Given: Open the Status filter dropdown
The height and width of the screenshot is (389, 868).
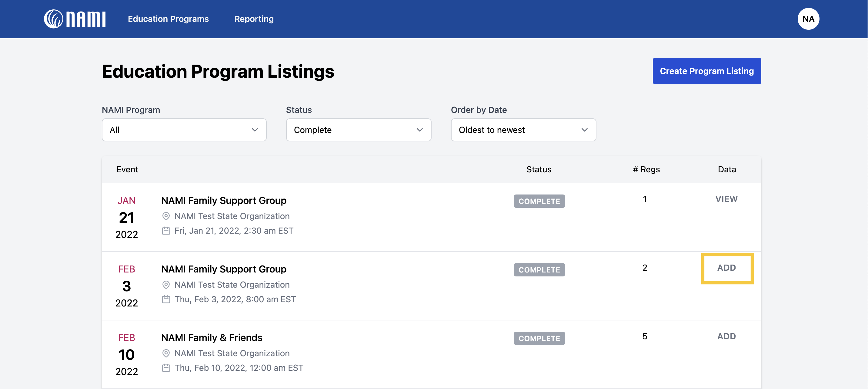Looking at the screenshot, I should click(x=358, y=130).
